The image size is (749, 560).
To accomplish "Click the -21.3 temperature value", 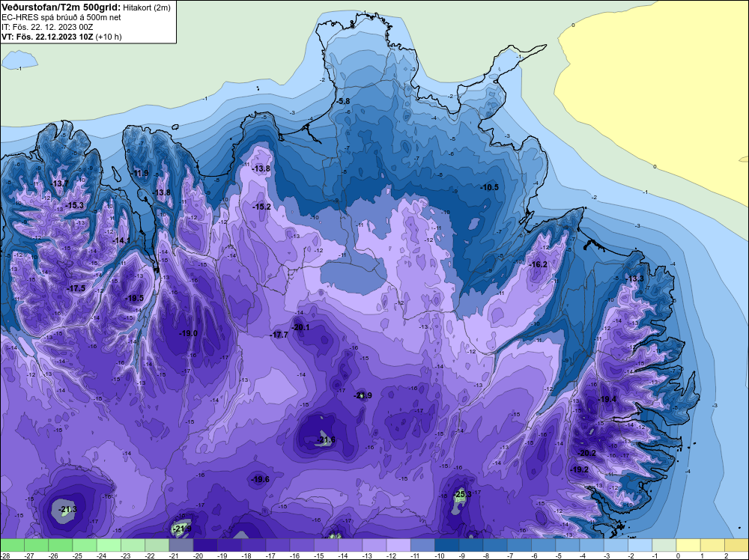I will pos(67,509).
